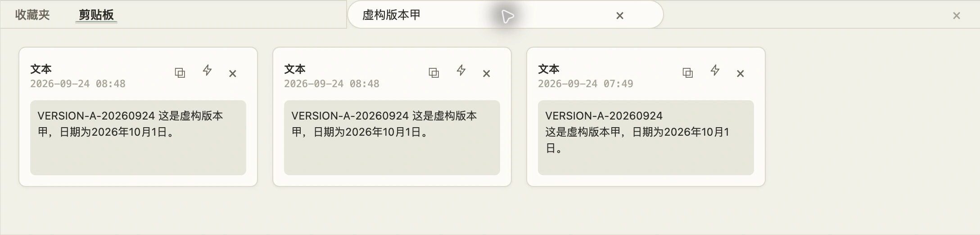980x235 pixels.
Task: Click the 文本 title on the 07:49 card
Action: (x=549, y=69)
